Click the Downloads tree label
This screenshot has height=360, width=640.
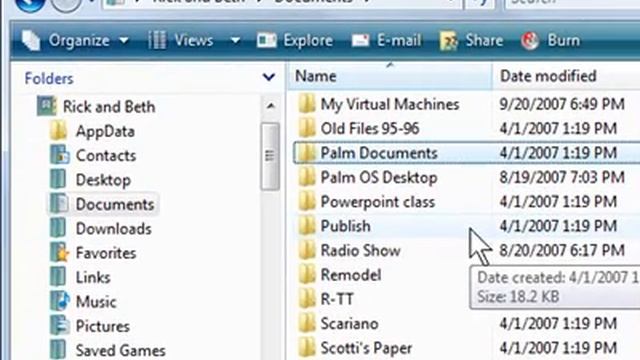tap(113, 229)
